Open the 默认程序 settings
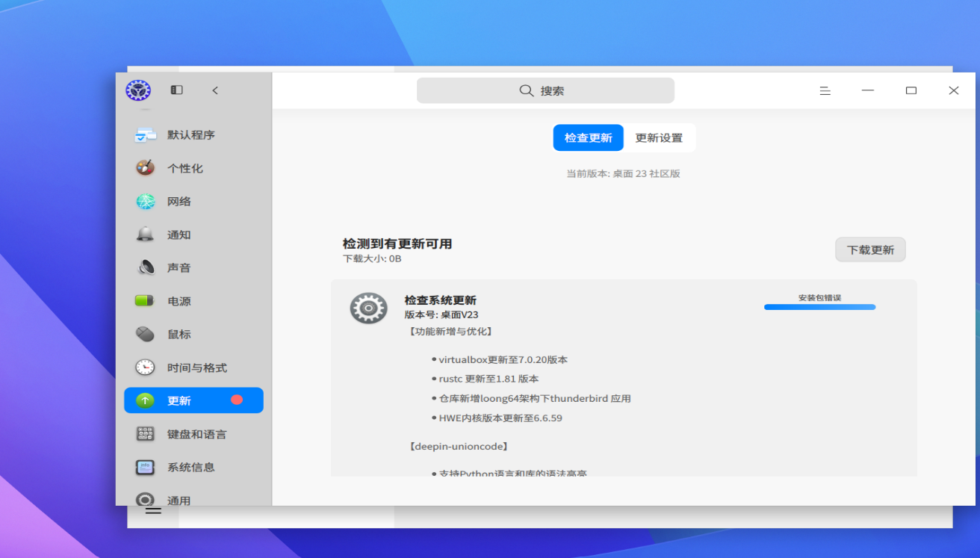Screen dimensions: 980x558 coord(193,135)
